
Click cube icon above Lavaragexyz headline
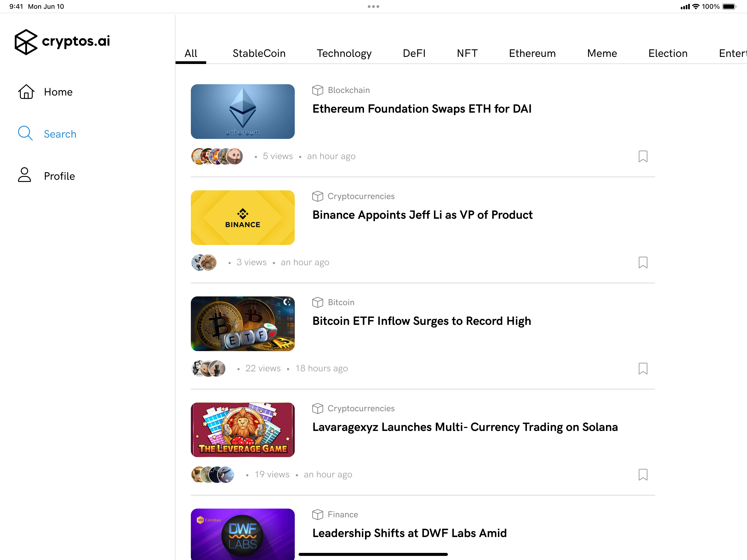click(x=317, y=408)
